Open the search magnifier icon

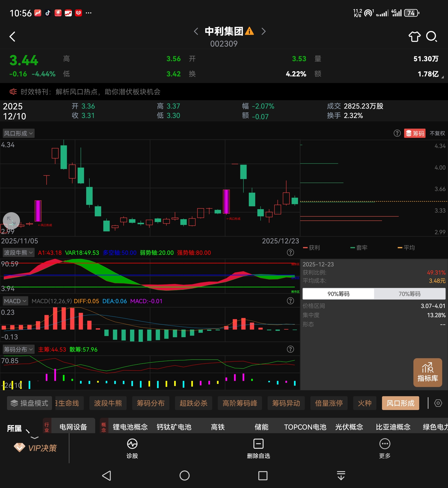tap(431, 37)
